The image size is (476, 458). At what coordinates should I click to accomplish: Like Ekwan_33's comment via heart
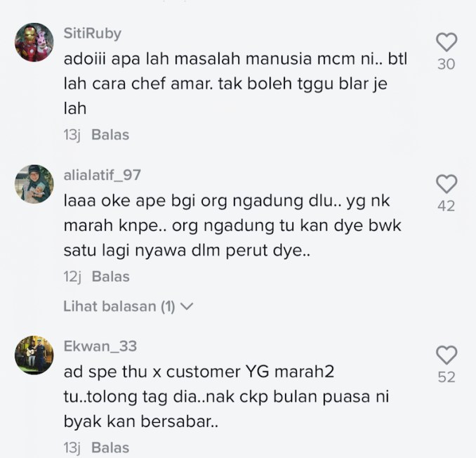click(447, 355)
